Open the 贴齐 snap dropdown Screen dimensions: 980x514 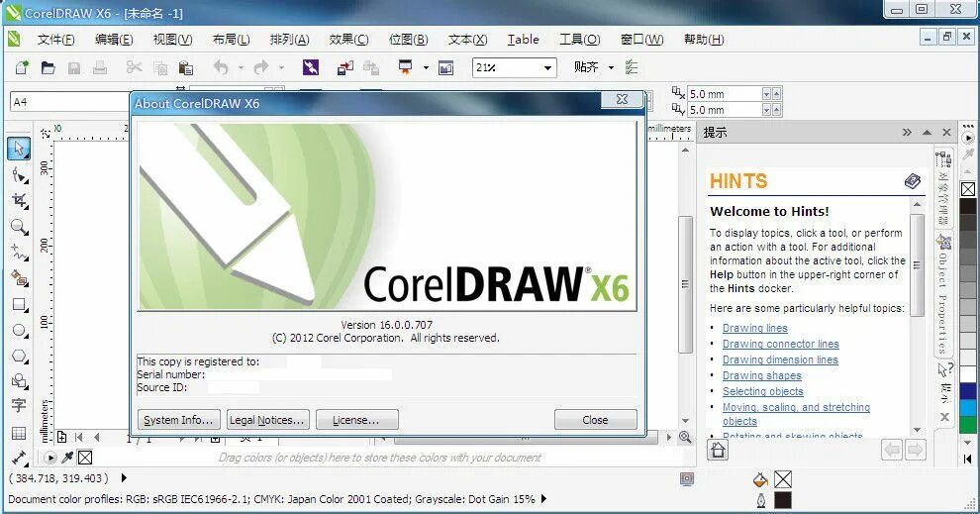[611, 67]
